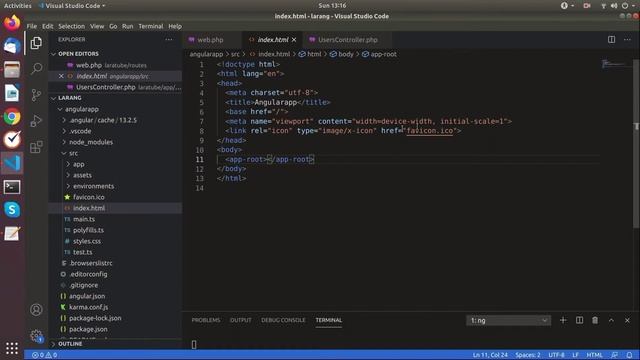Switch to the Output panel tab

pos(241,320)
